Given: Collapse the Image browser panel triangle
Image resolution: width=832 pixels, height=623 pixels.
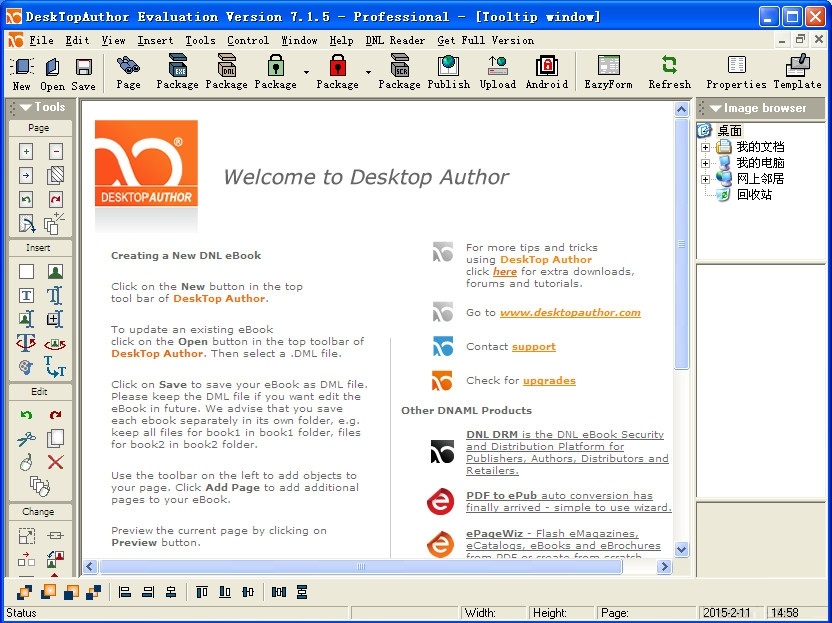Looking at the screenshot, I should coord(715,108).
